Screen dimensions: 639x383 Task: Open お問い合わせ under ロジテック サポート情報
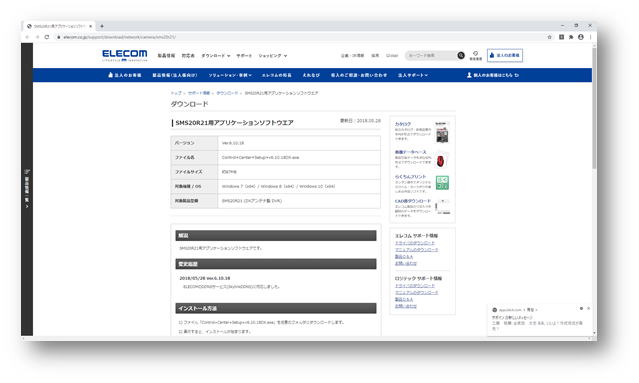tap(405, 306)
